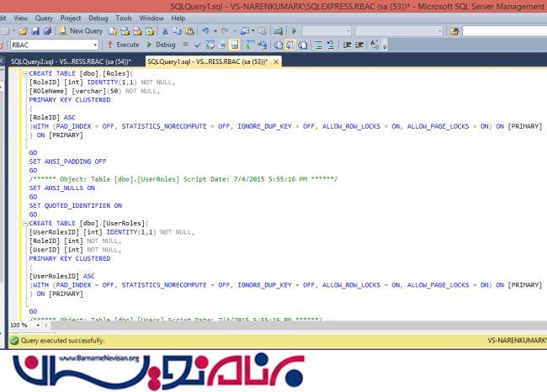Open the Query menu

(x=44, y=18)
